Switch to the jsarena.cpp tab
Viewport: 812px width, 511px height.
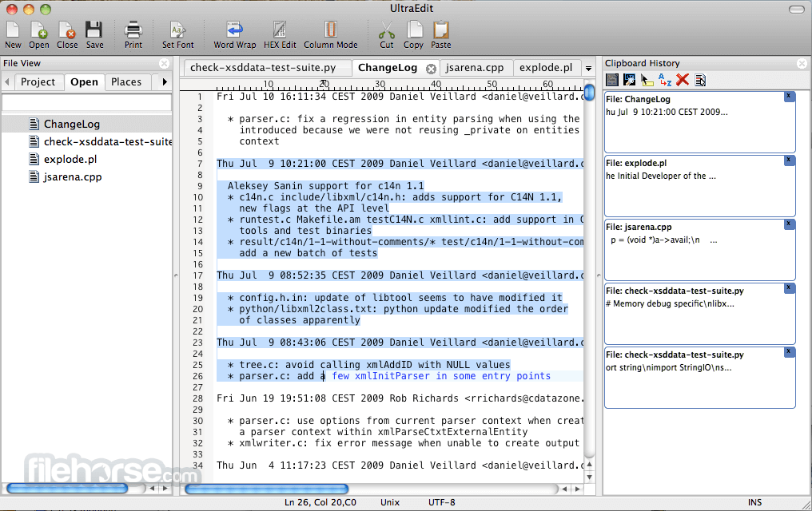(x=475, y=68)
